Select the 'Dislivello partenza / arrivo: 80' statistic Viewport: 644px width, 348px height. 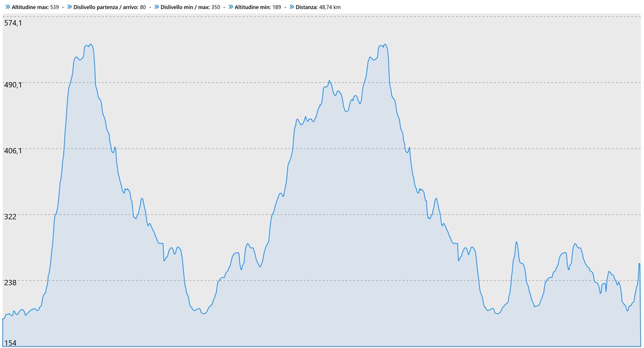[x=110, y=8]
